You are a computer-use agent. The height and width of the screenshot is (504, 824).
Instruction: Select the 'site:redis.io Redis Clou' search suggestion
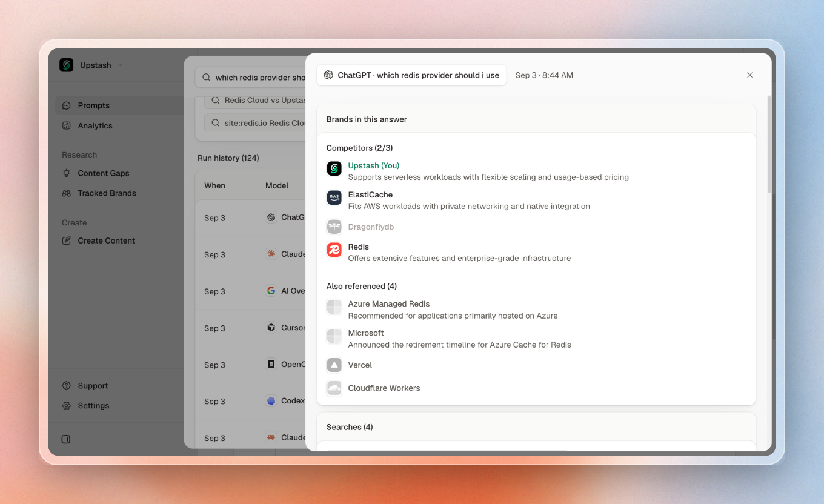pos(255,123)
